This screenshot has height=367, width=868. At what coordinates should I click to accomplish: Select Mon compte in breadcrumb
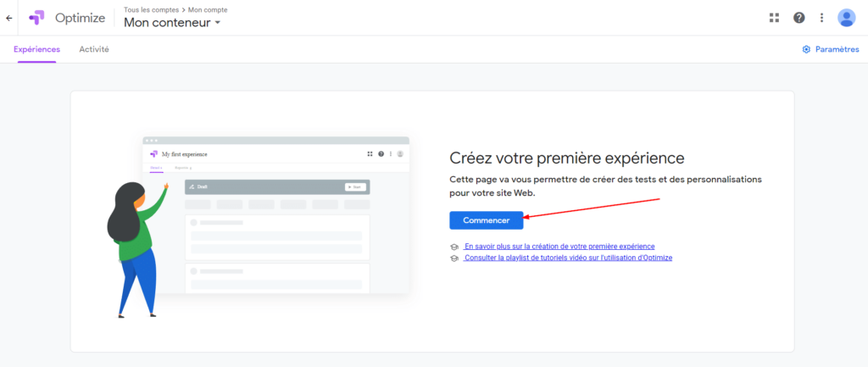point(207,9)
